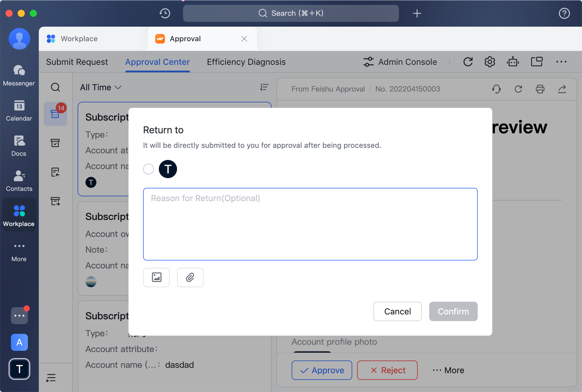Viewport: 582px width, 392px height.
Task: Collapse the sidebar list toggle icon
Action: (x=51, y=378)
